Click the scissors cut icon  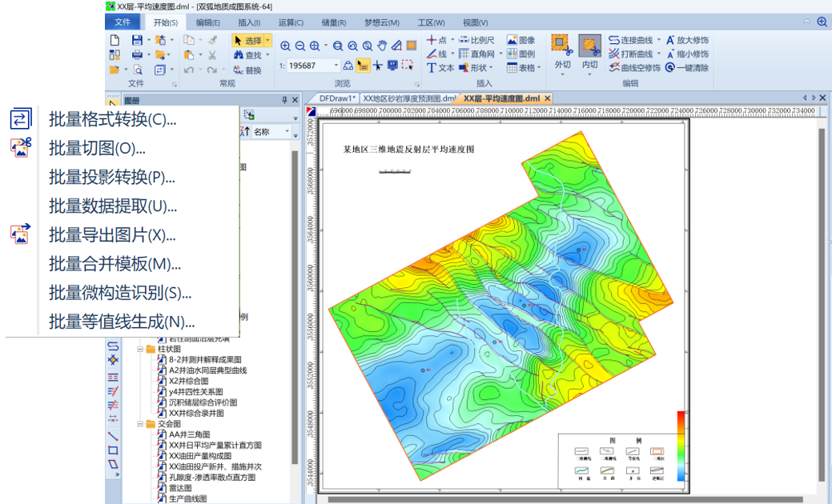point(212,55)
